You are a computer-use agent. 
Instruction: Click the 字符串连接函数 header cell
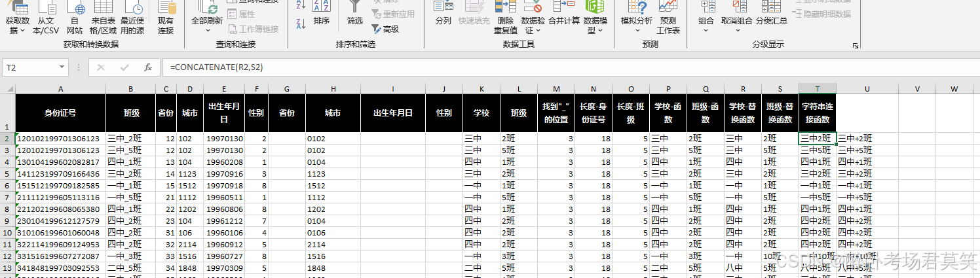click(x=818, y=113)
